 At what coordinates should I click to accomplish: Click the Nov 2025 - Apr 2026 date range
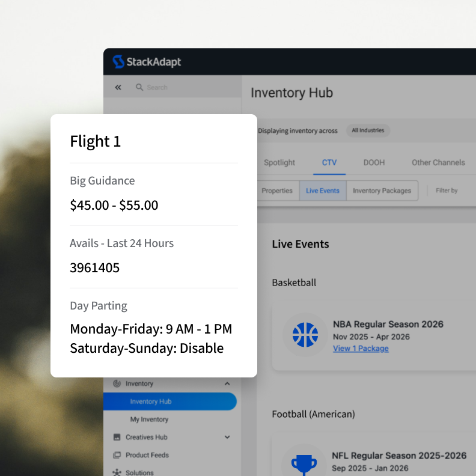(371, 337)
